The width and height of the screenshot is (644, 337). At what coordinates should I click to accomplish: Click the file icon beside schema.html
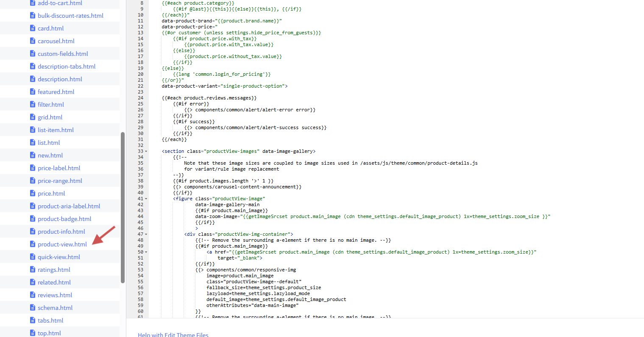point(33,308)
